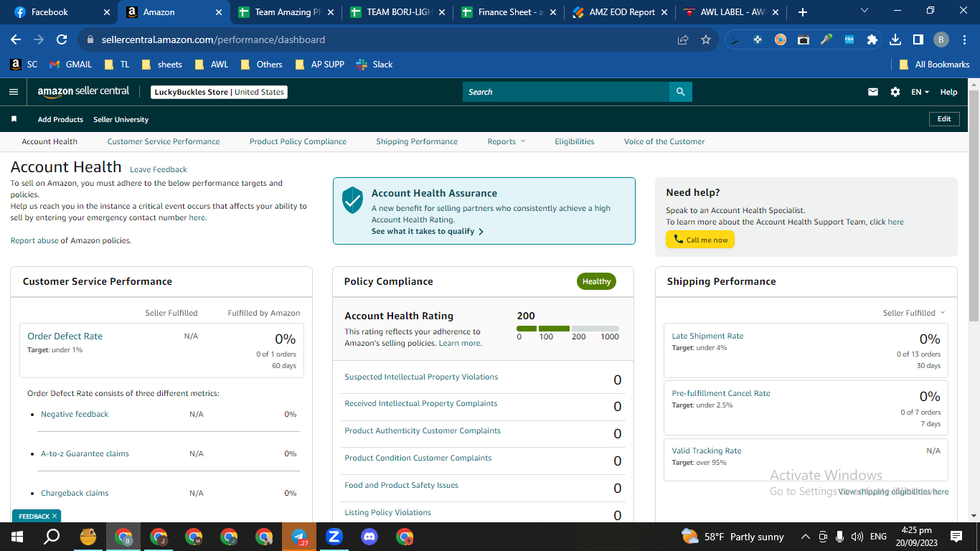980x551 pixels.
Task: Switch to Shipping Performance tab
Action: point(417,141)
